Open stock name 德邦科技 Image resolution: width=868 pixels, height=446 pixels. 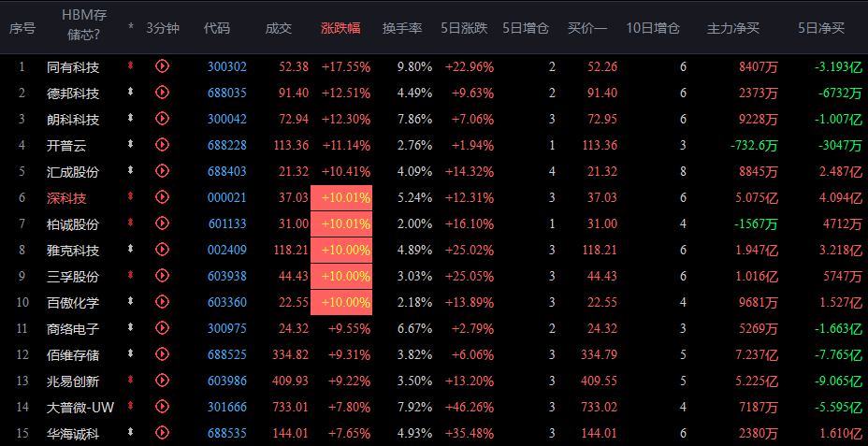(x=73, y=94)
